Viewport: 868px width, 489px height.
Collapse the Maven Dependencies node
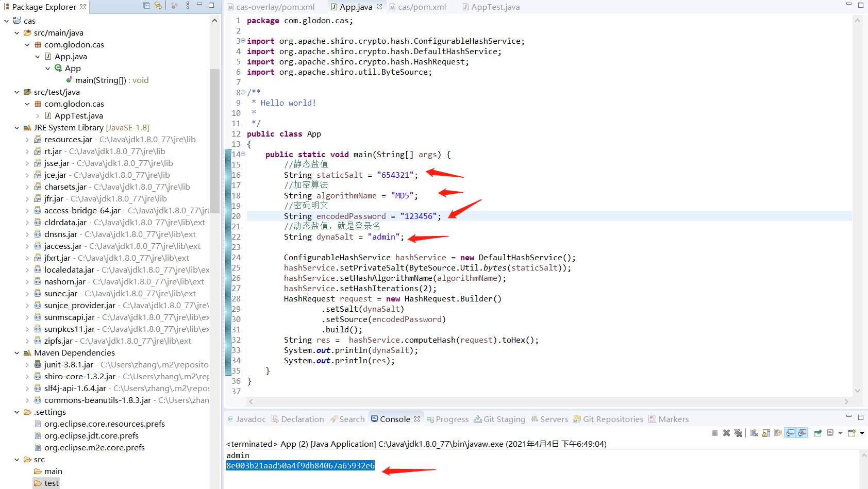point(16,352)
